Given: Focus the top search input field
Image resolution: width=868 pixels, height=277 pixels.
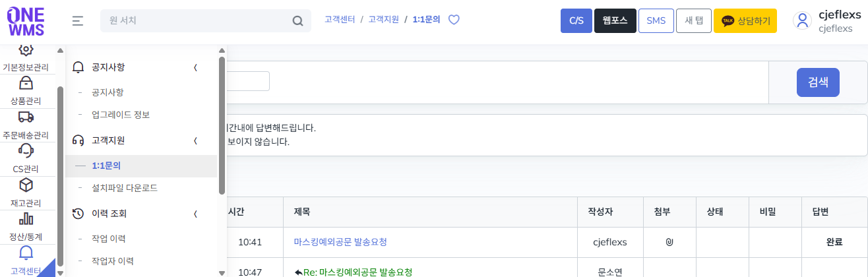Looking at the screenshot, I should pyautogui.click(x=195, y=21).
